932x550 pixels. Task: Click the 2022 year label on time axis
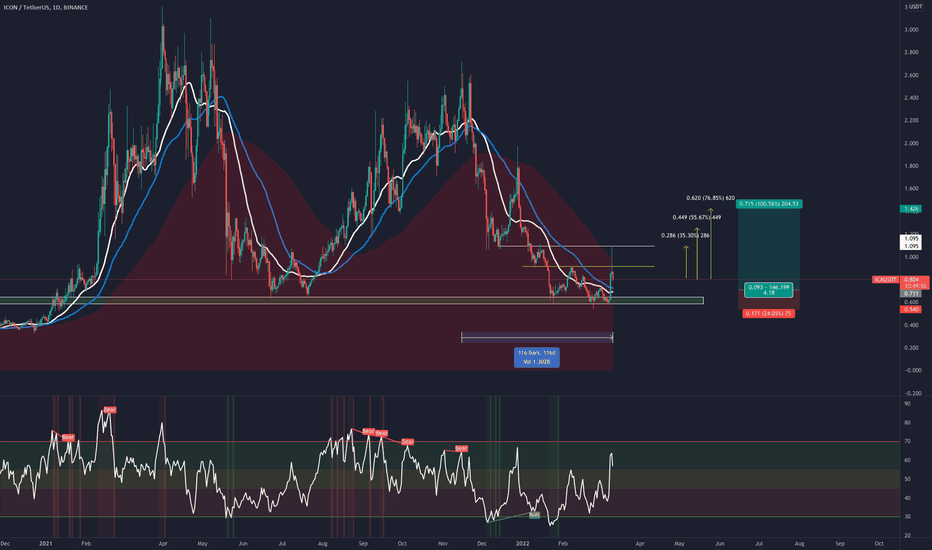tap(522, 543)
